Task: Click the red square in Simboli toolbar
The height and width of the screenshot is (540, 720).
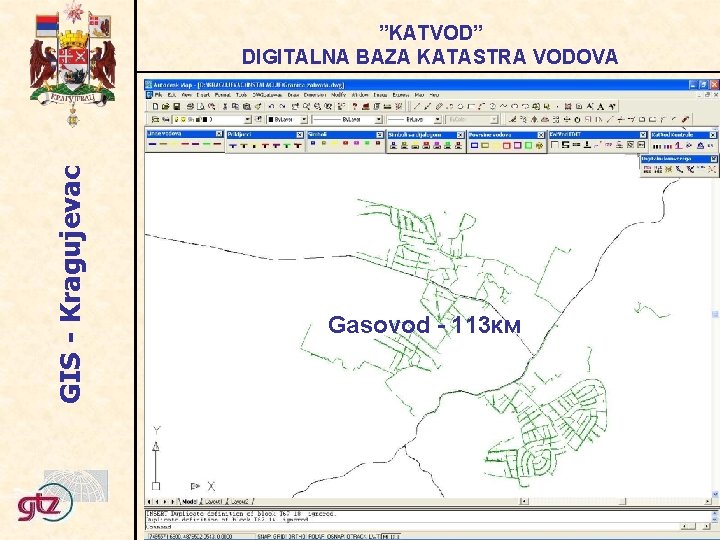Action: point(346,143)
